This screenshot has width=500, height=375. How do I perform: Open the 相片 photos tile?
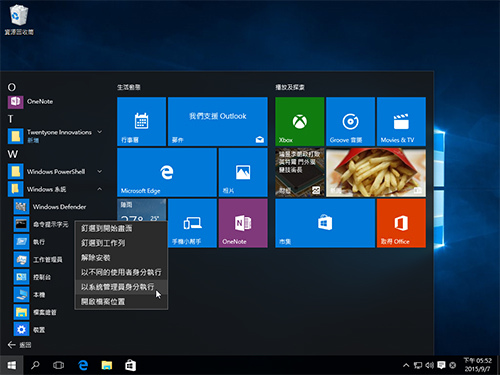coord(243,172)
